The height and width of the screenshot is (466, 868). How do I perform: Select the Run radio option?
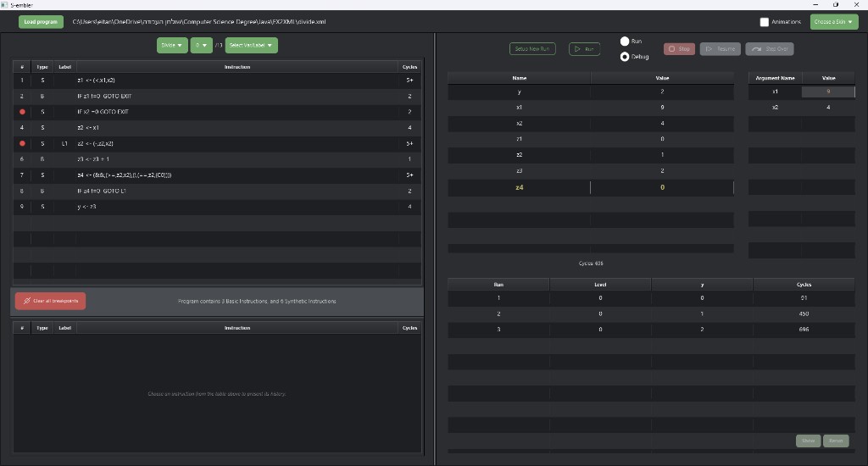(625, 41)
